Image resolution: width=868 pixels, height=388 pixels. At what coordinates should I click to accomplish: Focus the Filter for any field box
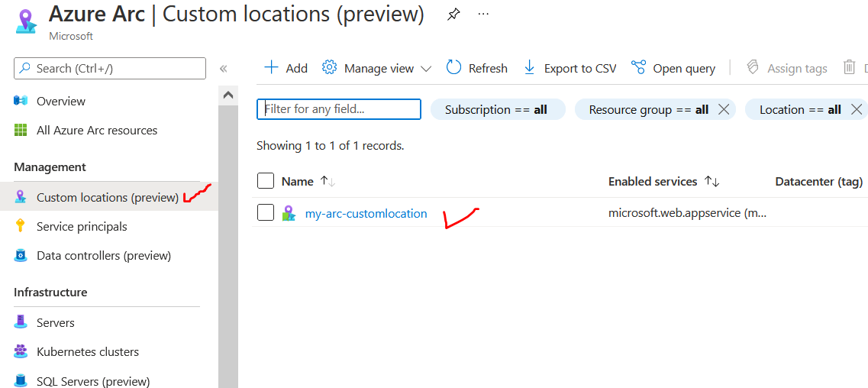pyautogui.click(x=339, y=109)
